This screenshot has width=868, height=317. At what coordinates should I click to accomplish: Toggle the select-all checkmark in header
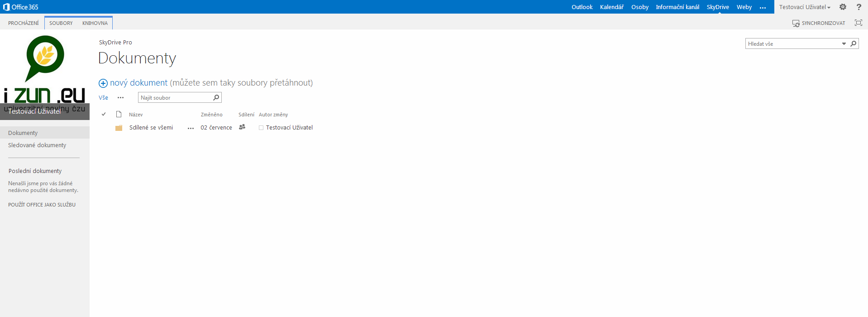point(104,114)
